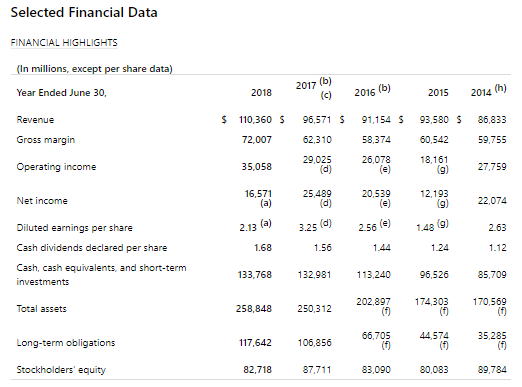Viewport: 522px width, 387px height.
Task: Click the 2016 cash dividends value 1.44
Action: pyautogui.click(x=382, y=248)
